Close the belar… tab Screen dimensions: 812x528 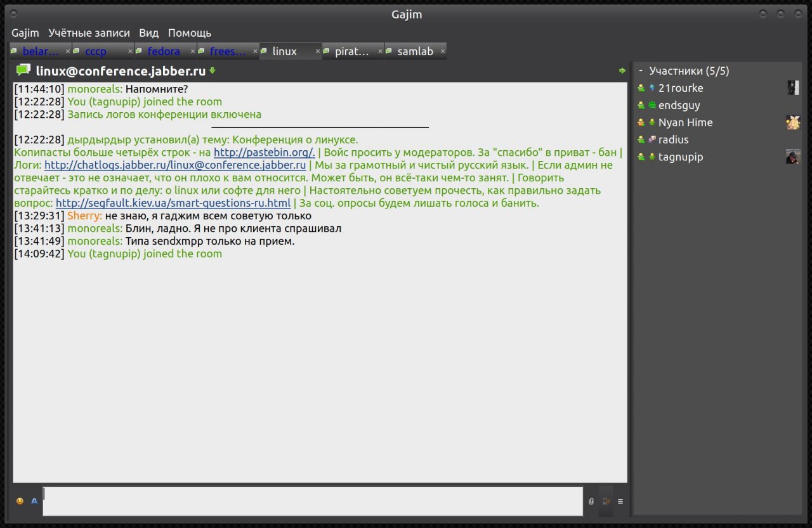(68, 51)
